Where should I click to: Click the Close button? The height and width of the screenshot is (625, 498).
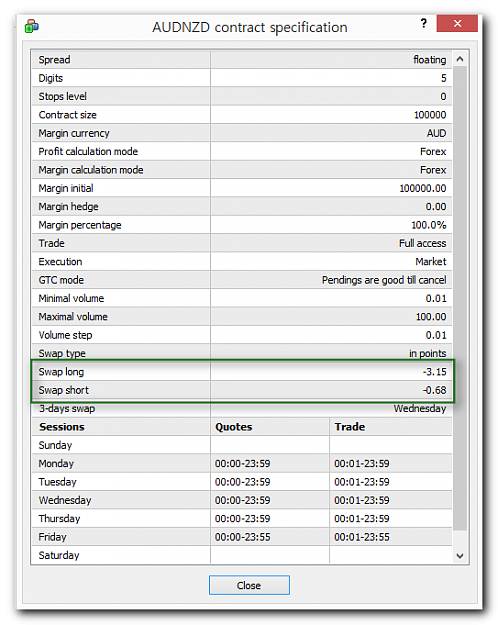[249, 585]
